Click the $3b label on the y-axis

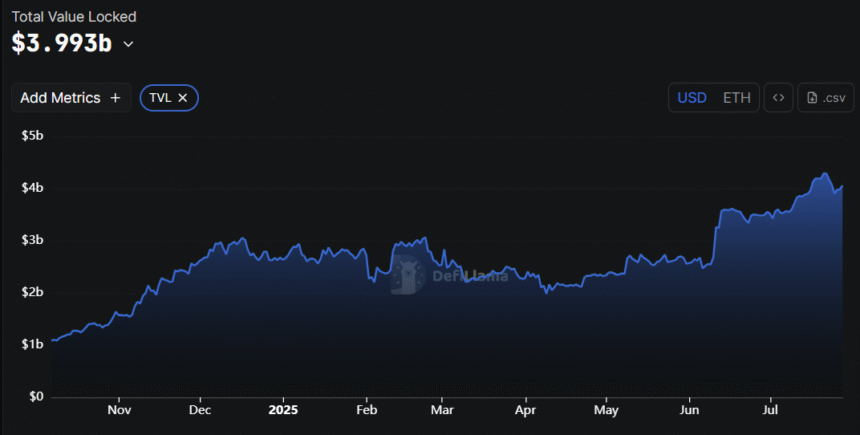click(32, 240)
